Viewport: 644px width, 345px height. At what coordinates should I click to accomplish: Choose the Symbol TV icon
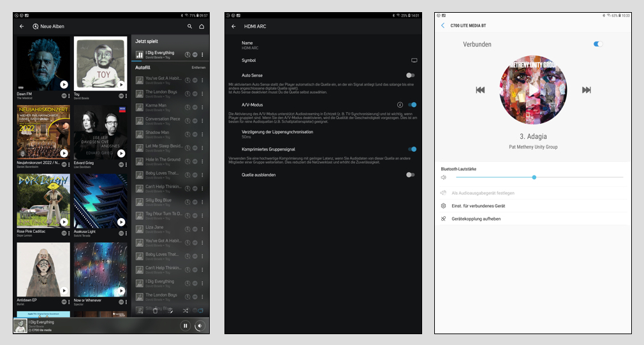[414, 61]
